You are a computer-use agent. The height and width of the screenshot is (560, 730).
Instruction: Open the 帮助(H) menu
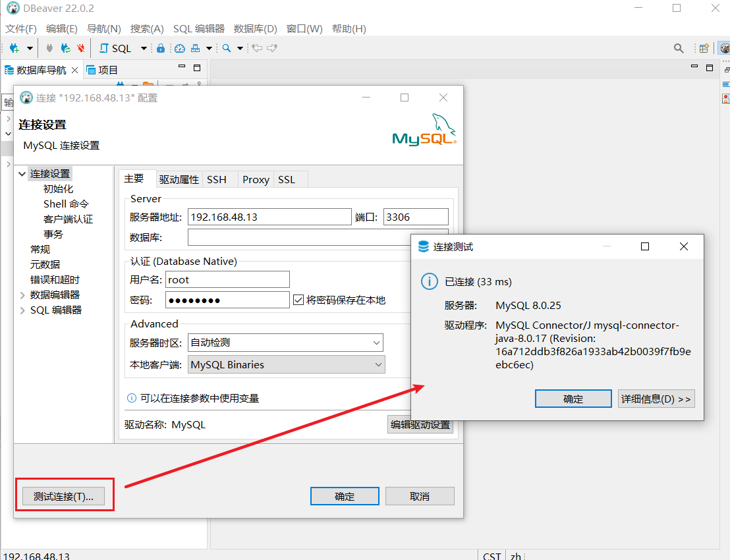(349, 29)
